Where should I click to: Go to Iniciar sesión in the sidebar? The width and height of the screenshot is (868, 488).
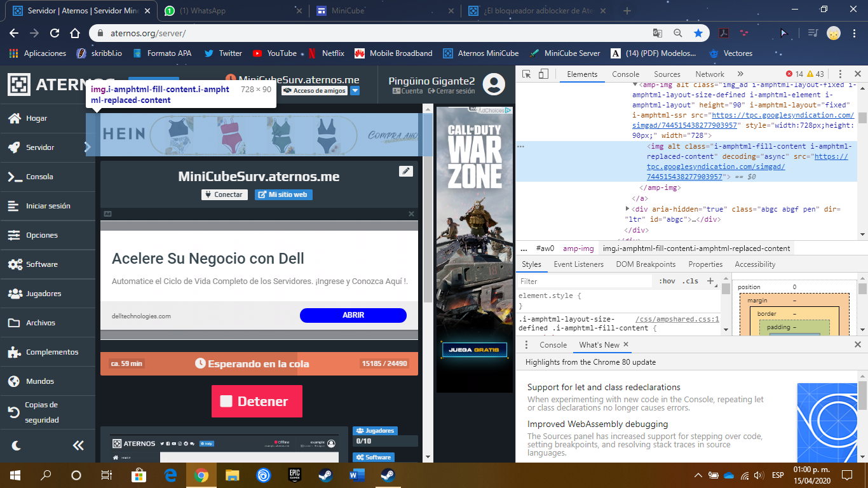point(48,206)
